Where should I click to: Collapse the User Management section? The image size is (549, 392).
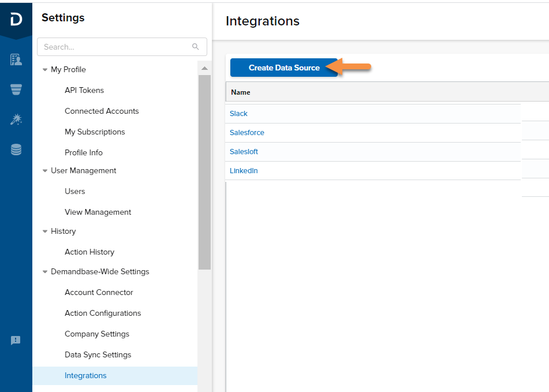(45, 171)
